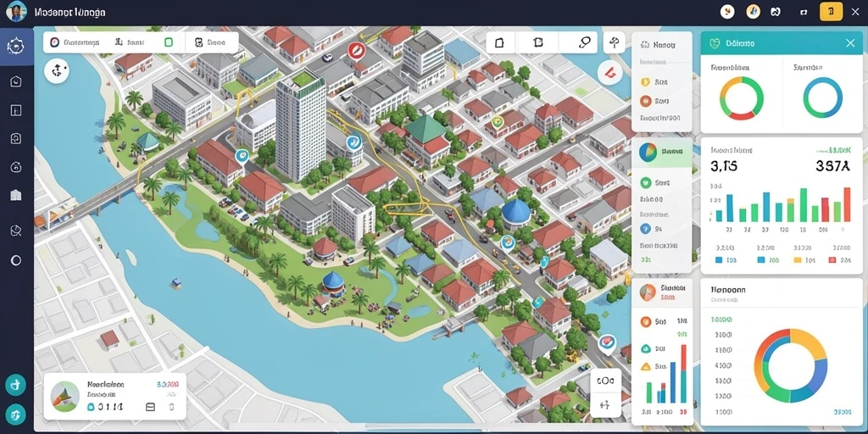Open the user profile avatar at top left
This screenshot has height=434, width=868.
pos(16,11)
